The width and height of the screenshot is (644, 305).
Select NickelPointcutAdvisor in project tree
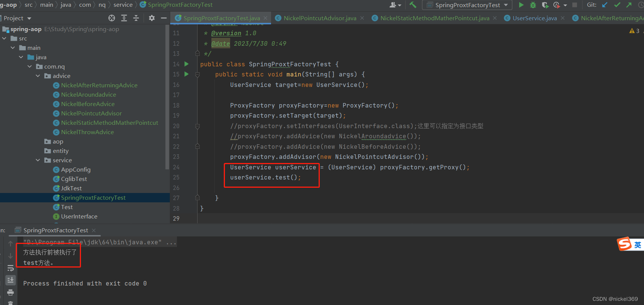coord(91,114)
